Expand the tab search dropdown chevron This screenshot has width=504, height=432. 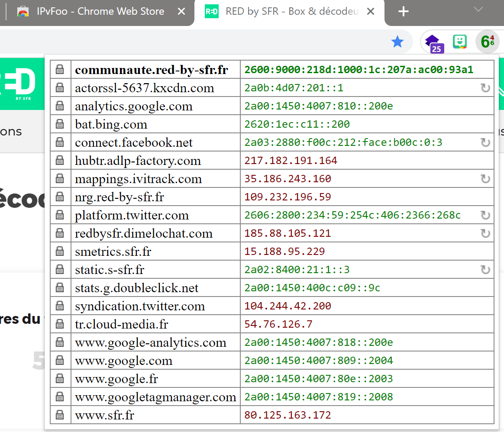point(478,10)
